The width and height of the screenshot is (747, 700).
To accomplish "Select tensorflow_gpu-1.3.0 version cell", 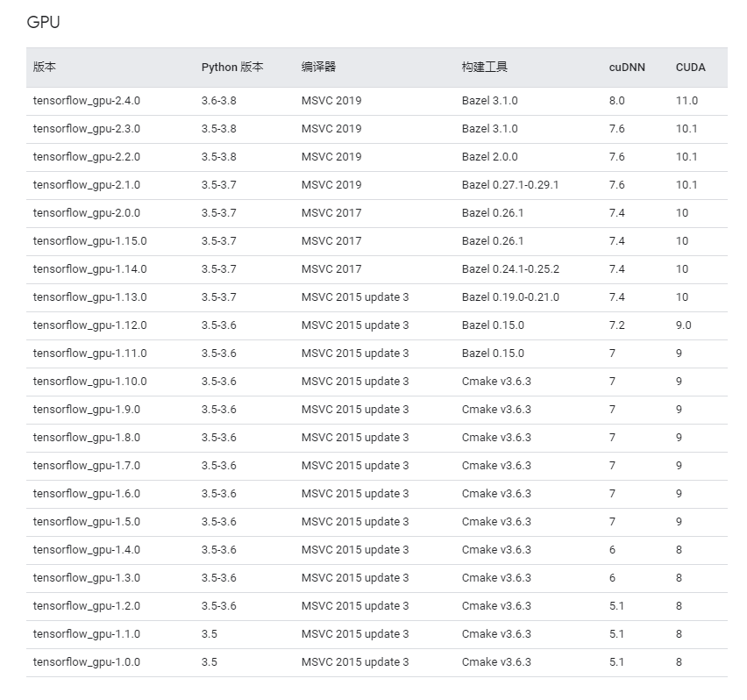I will pos(86,578).
